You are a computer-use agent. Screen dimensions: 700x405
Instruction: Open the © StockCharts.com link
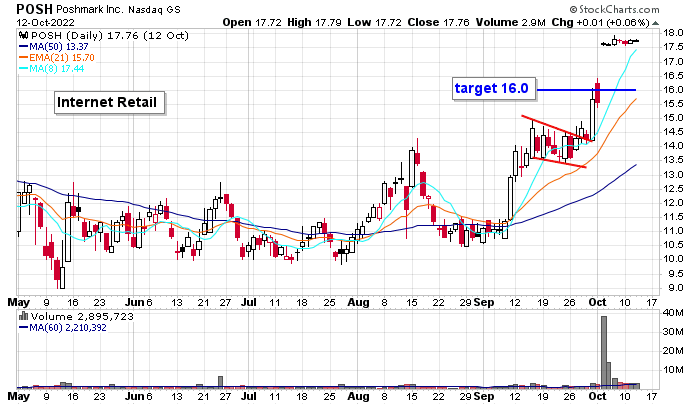point(614,9)
